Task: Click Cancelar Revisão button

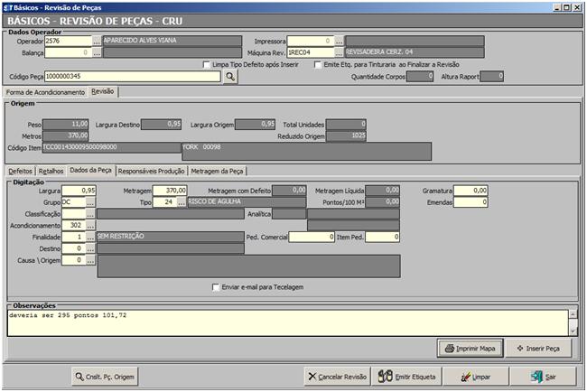Action: pos(335,376)
